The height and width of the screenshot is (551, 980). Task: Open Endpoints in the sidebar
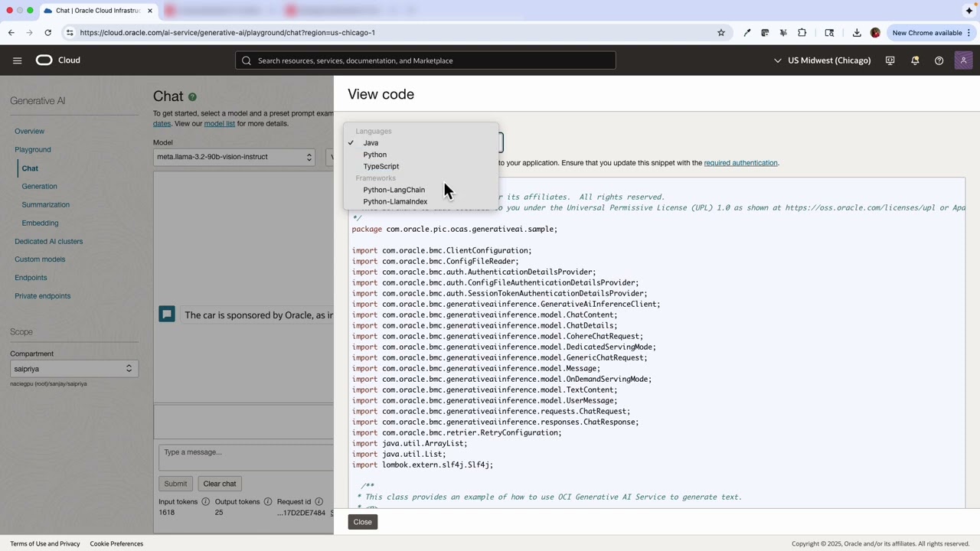(31, 278)
